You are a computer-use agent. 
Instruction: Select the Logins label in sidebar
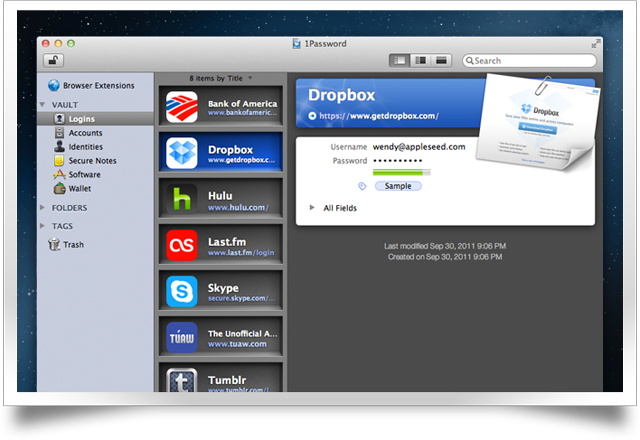[82, 119]
